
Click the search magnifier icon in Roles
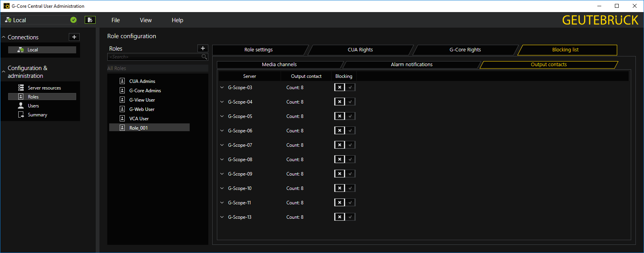pyautogui.click(x=204, y=57)
